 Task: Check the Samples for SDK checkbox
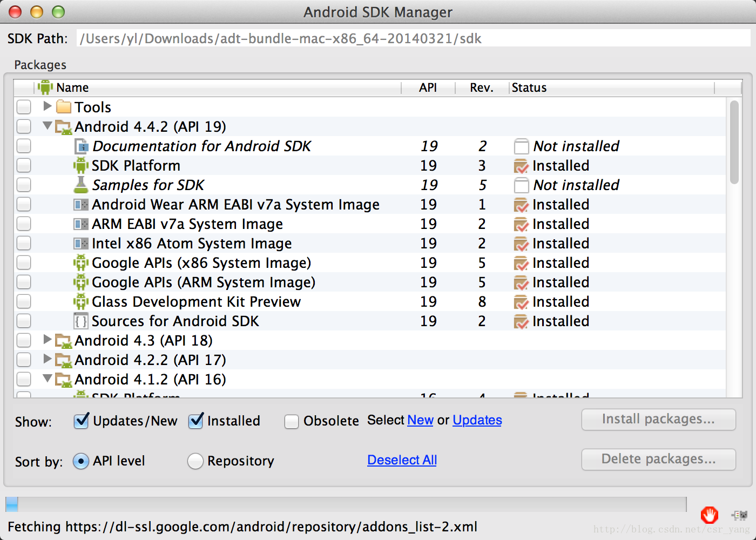tap(24, 185)
